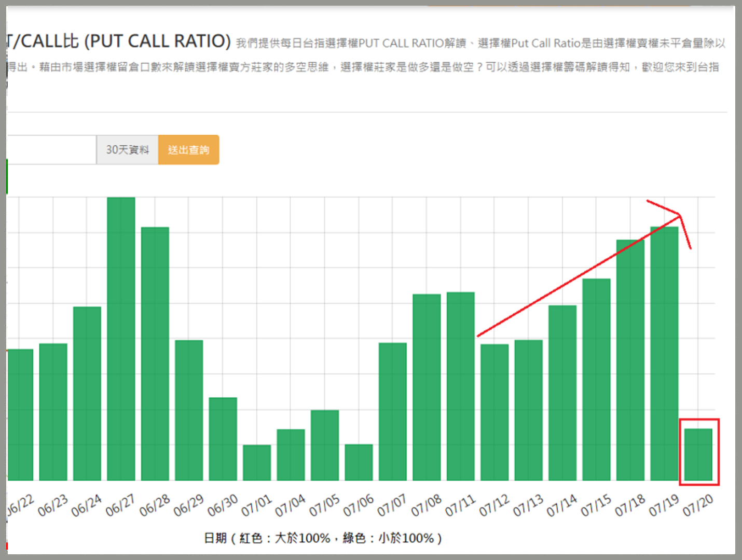Click the 06/30 date axis label

222,505
